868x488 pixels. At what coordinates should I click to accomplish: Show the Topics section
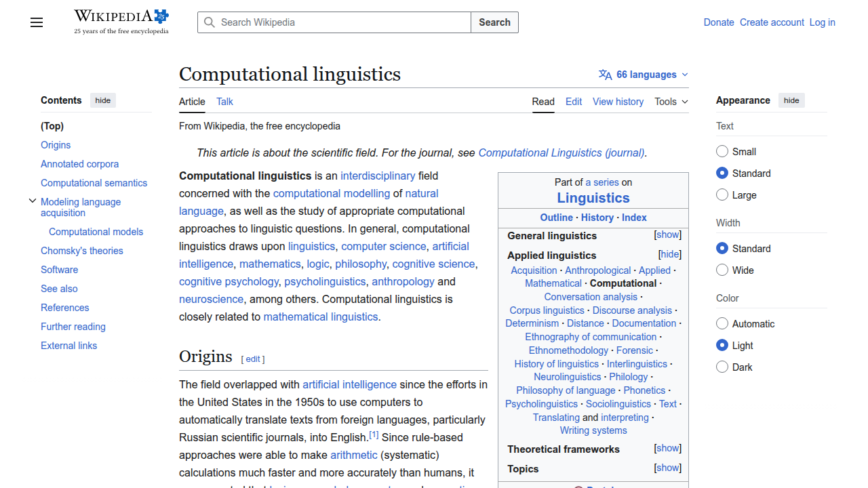[668, 468]
